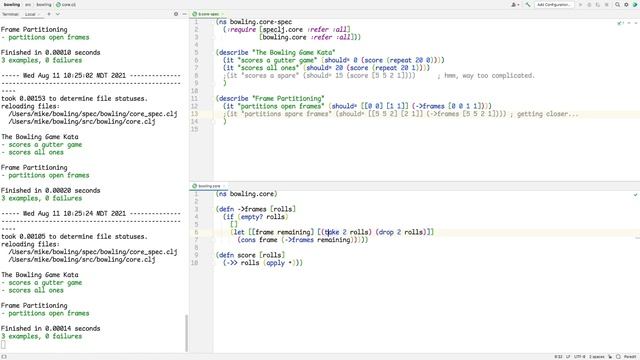
Task: Click the Stop square icon
Action: click(x=607, y=4)
